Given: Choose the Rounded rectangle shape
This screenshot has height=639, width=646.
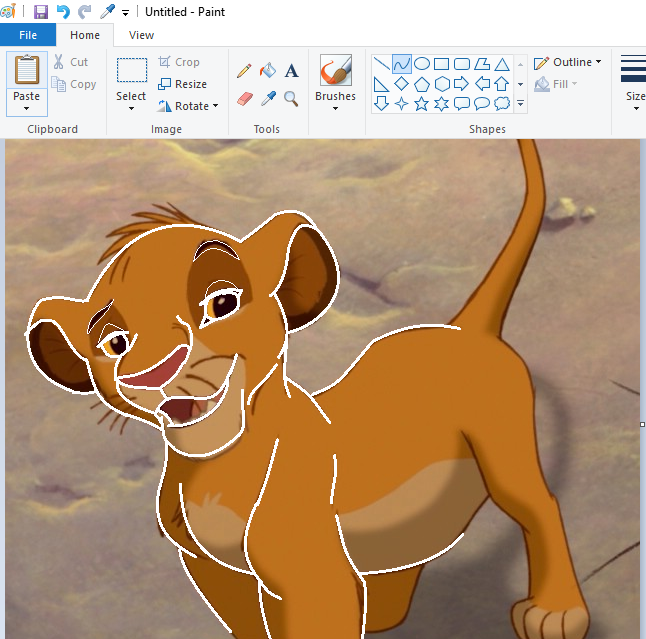Looking at the screenshot, I should click(x=462, y=64).
